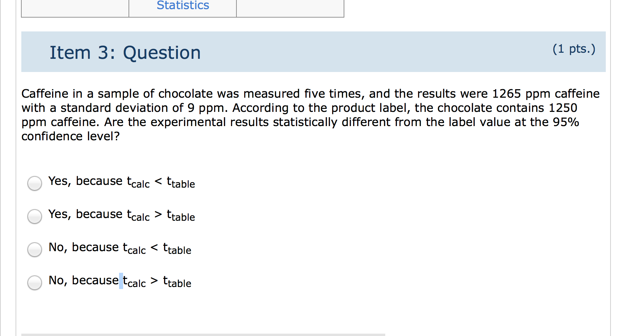Click the words "confidence level?" in the question
Image resolution: width=644 pixels, height=336 pixels.
tap(71, 136)
